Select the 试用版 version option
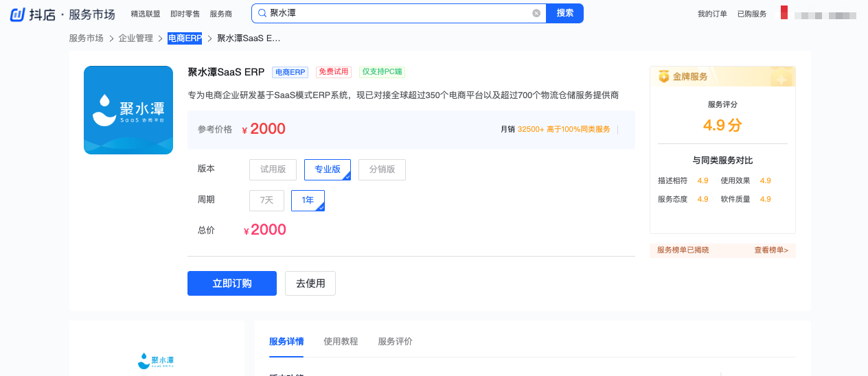 point(273,169)
